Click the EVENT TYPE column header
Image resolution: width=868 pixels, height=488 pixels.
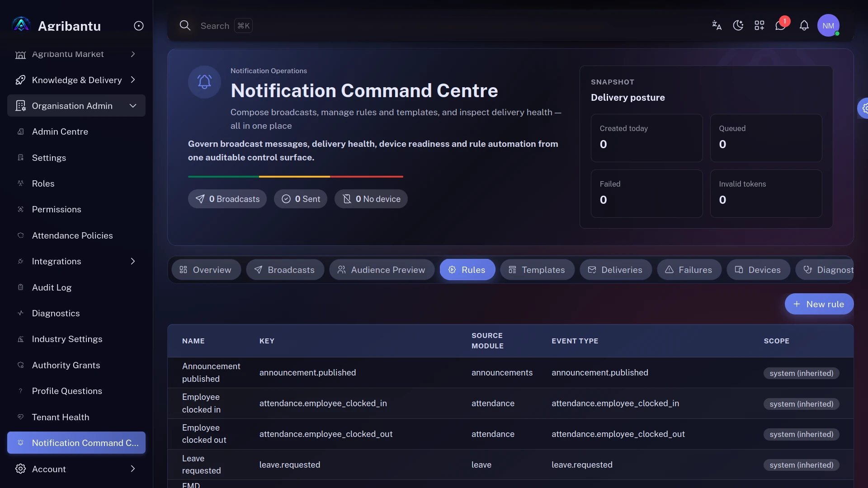point(575,341)
